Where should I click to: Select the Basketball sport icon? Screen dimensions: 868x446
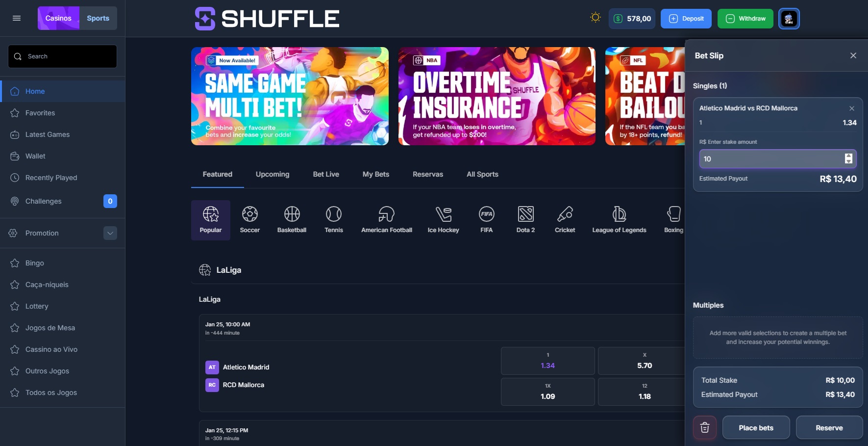[292, 220]
